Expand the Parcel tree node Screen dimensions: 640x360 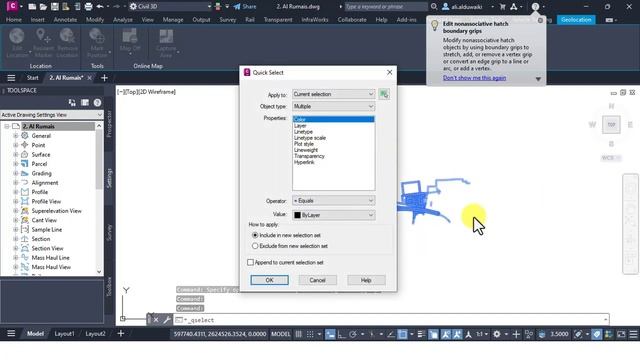pyautogui.click(x=16, y=164)
